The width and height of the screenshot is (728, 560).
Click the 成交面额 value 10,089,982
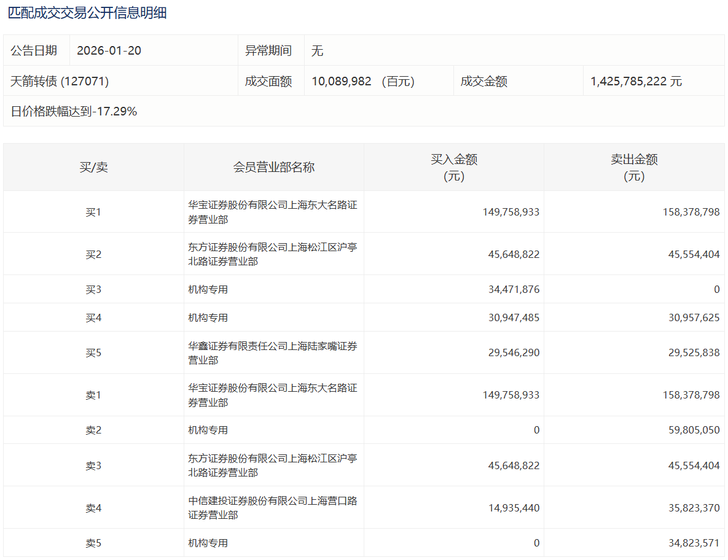pyautogui.click(x=342, y=81)
